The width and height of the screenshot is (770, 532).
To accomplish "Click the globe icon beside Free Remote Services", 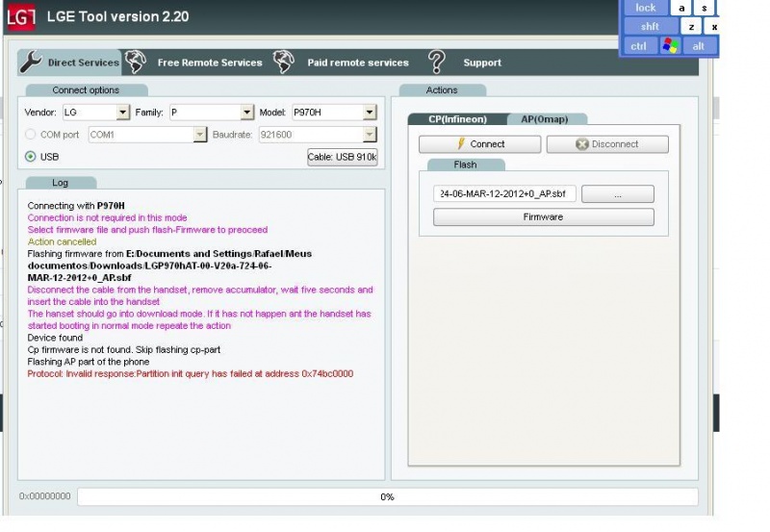I will pos(136,62).
